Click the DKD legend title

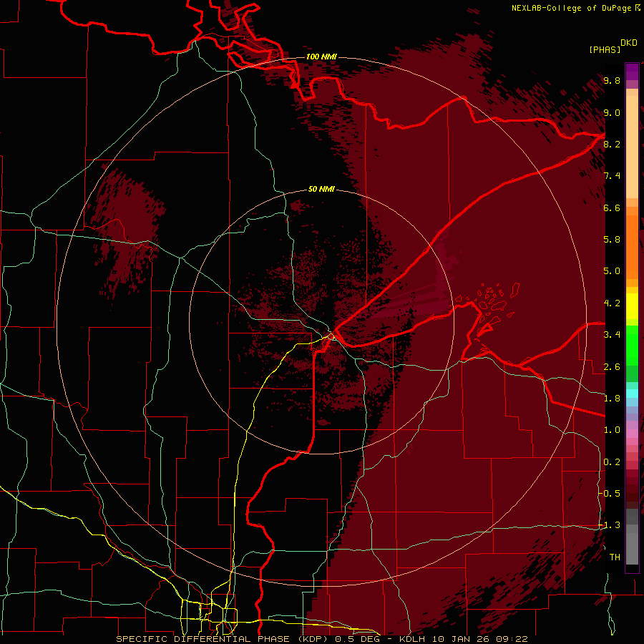coord(629,43)
